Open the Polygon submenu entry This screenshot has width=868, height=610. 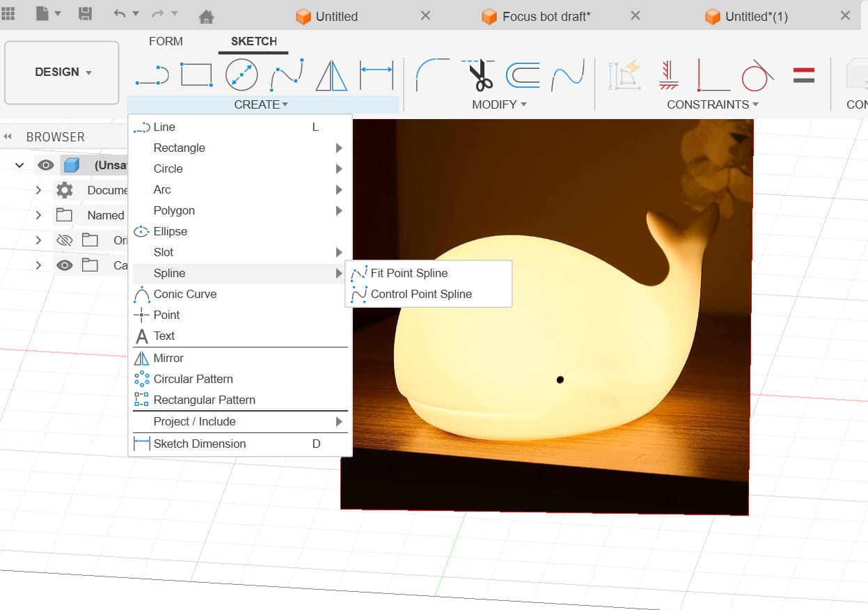coord(240,210)
